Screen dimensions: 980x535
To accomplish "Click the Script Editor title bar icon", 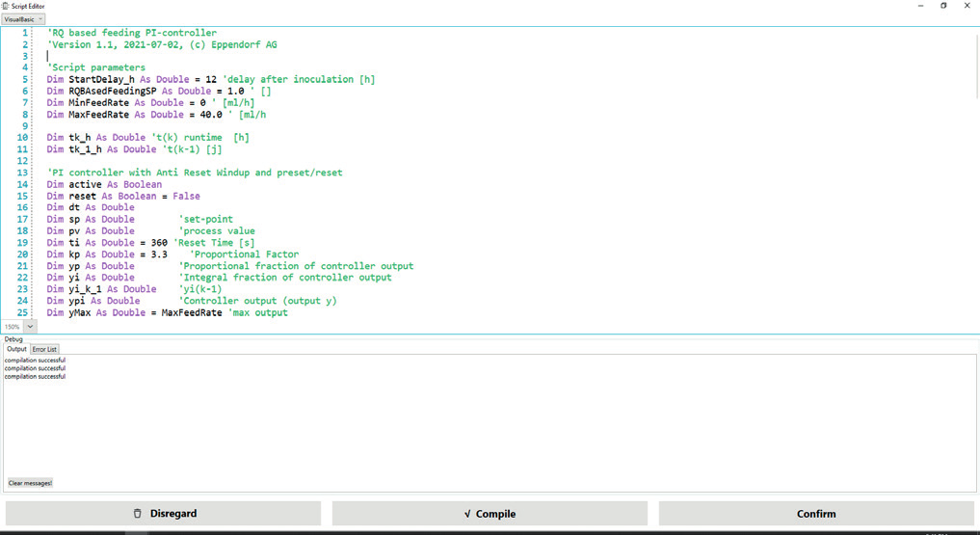I will 6,6.
